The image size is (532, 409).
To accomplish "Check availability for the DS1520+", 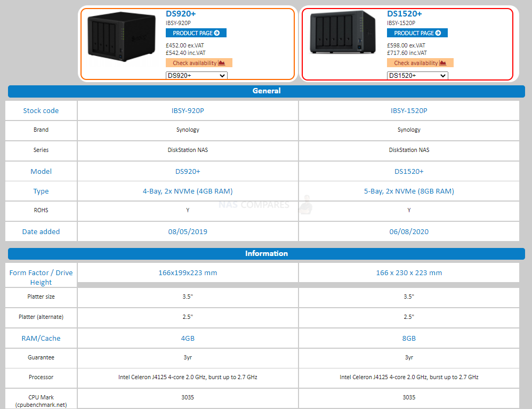I will click(x=420, y=63).
